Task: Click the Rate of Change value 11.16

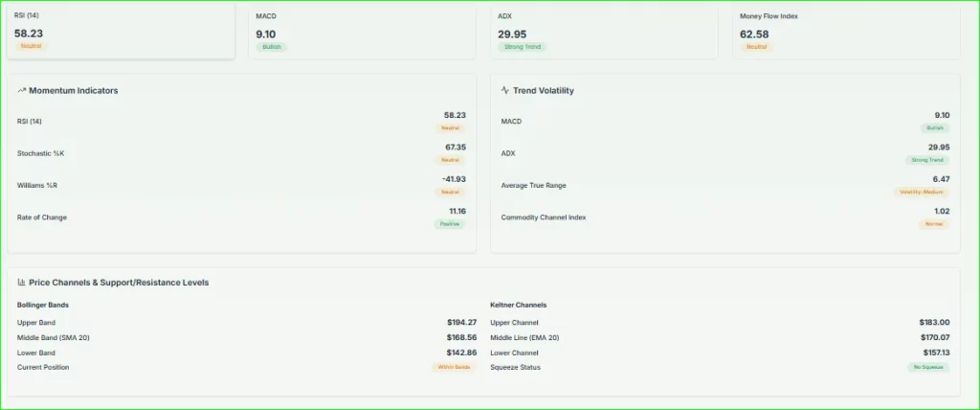Action: click(457, 211)
